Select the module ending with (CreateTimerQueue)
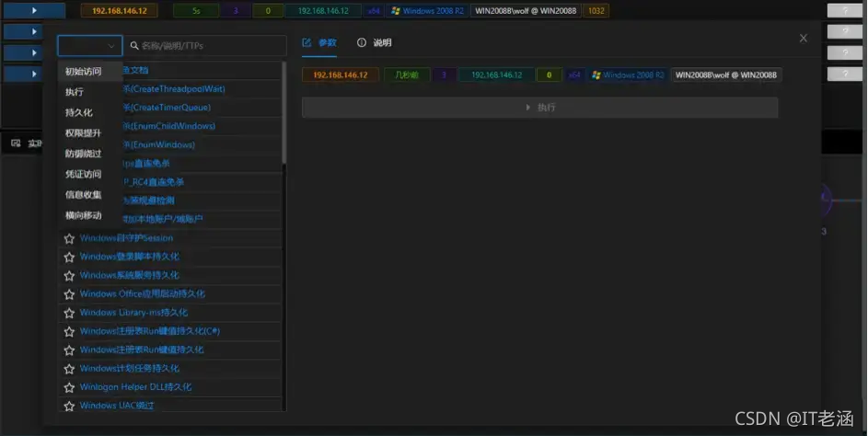868x436 pixels. [x=167, y=108]
